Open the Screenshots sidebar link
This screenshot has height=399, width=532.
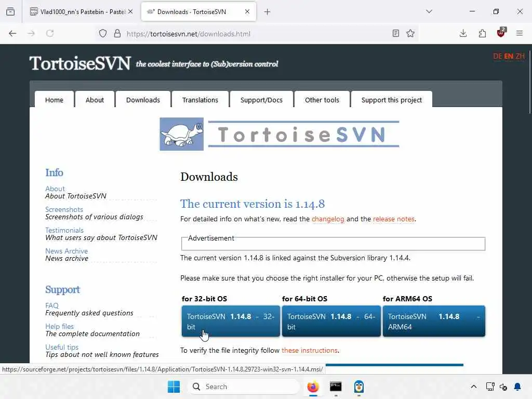[x=64, y=209]
